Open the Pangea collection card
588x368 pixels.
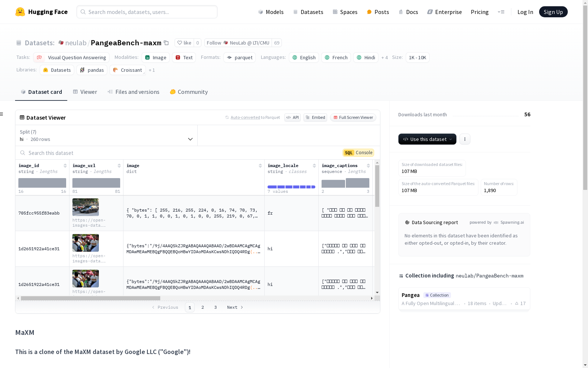(x=464, y=299)
